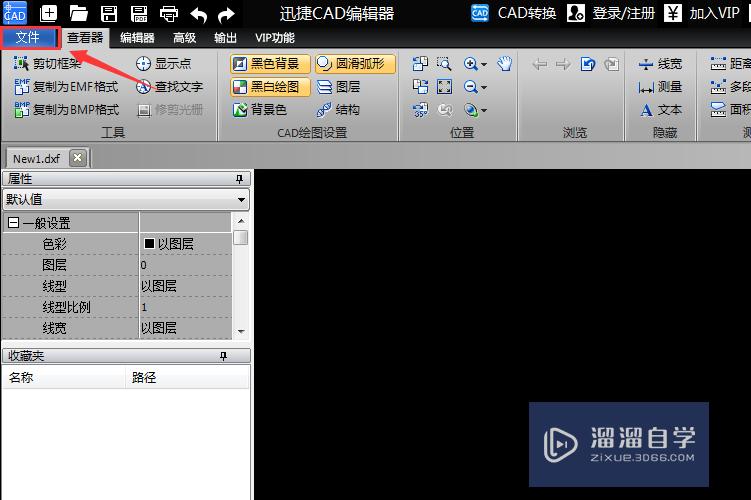The width and height of the screenshot is (751, 500).
Task: Switch to the 查看器 tab
Action: click(x=85, y=37)
